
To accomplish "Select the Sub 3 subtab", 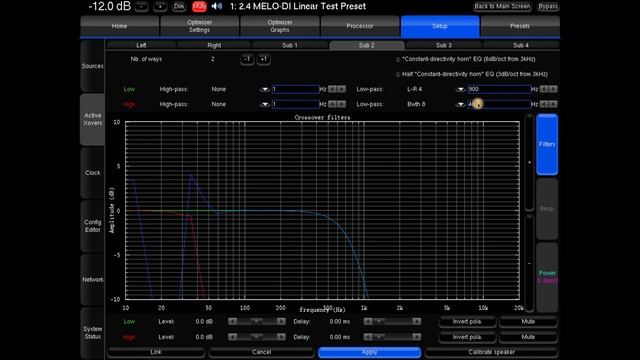I will (x=444, y=45).
